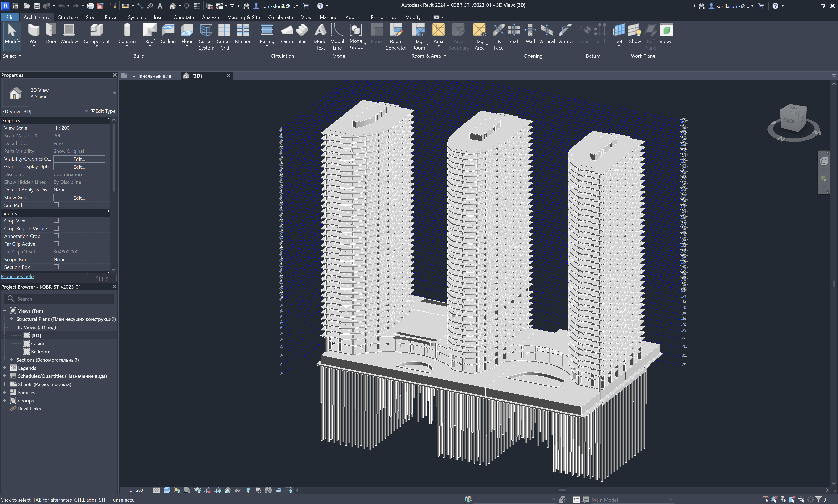The height and width of the screenshot is (504, 838).
Task: Turn on the Section Box checkbox
Action: [56, 267]
